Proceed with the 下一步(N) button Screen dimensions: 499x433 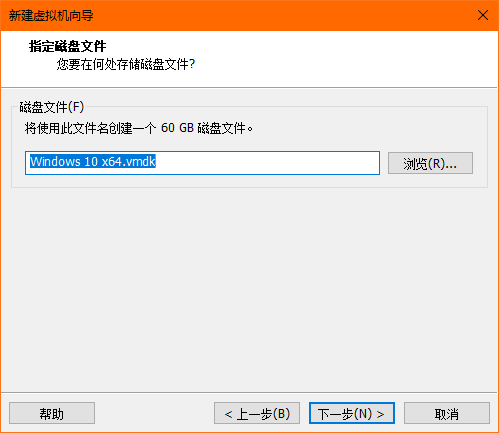(352, 413)
